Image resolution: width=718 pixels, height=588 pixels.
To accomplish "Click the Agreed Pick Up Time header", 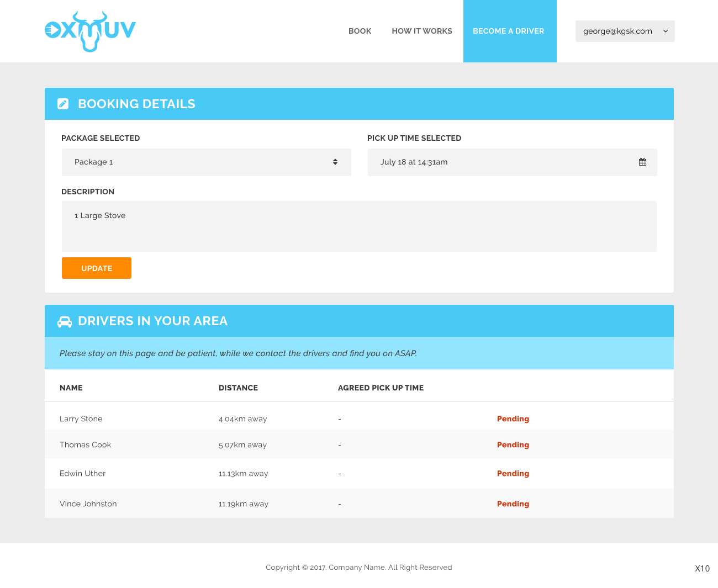I will (381, 388).
